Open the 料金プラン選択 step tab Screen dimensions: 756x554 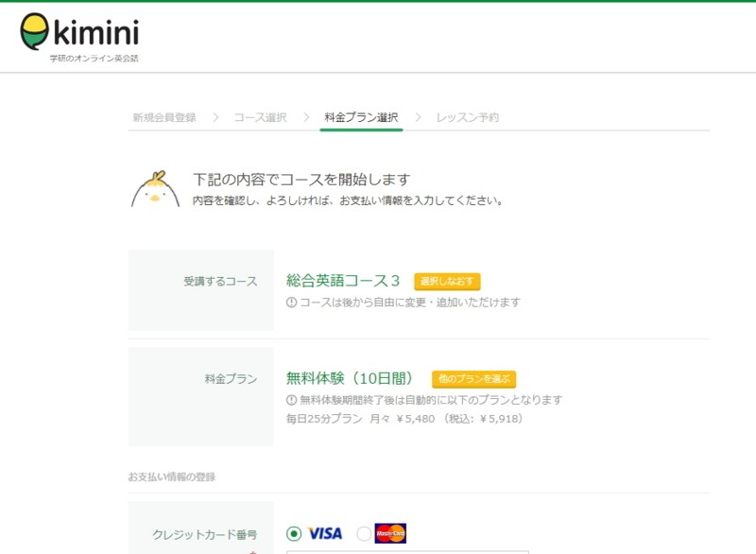[x=361, y=117]
